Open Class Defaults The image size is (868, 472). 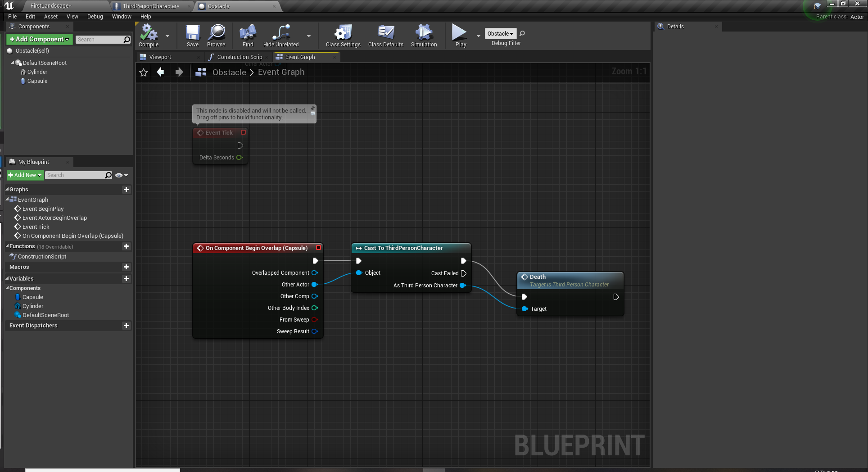pos(386,35)
